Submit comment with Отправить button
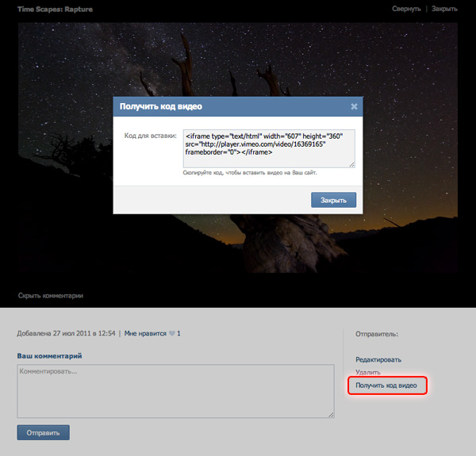 [43, 432]
